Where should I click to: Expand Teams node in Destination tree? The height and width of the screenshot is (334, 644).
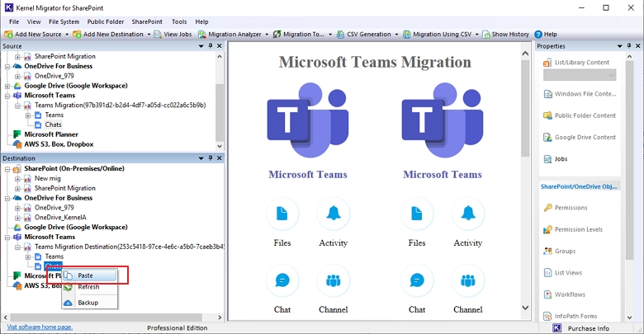tap(28, 256)
